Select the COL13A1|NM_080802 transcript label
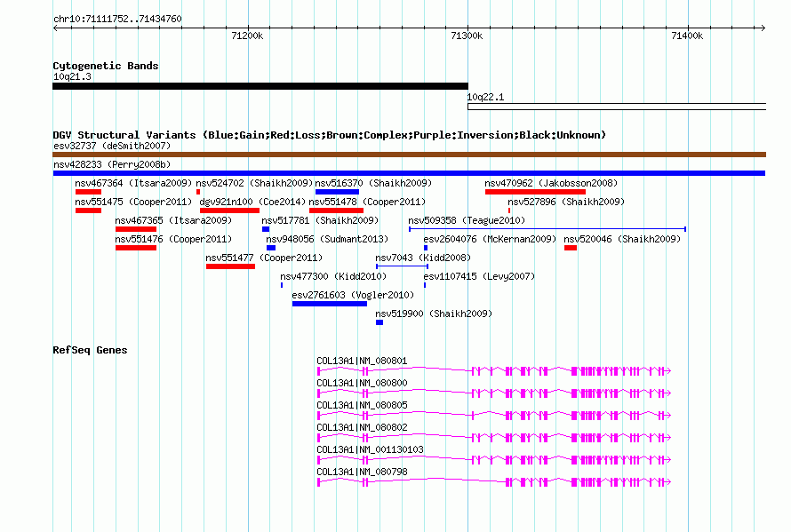Viewport: 791px width, 532px height. click(x=362, y=427)
